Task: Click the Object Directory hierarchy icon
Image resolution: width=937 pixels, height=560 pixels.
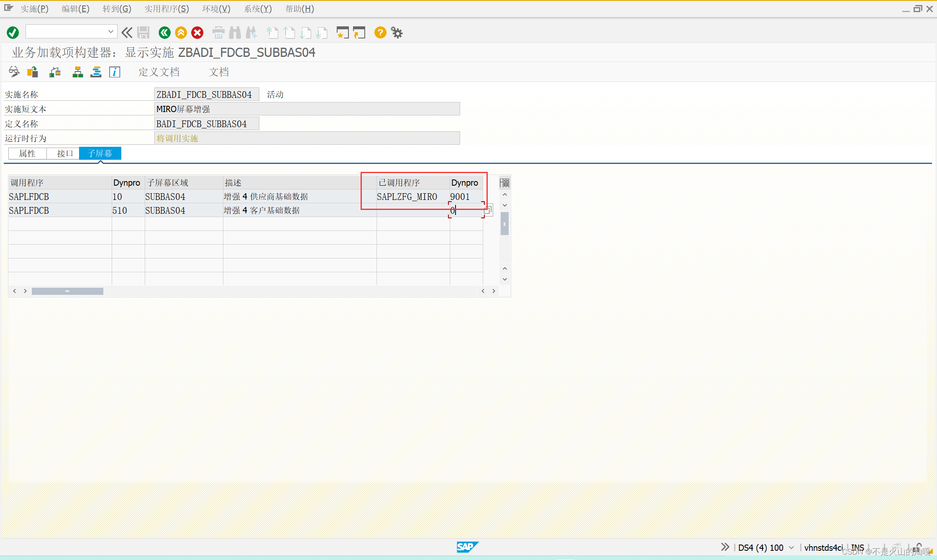Action: [x=78, y=72]
